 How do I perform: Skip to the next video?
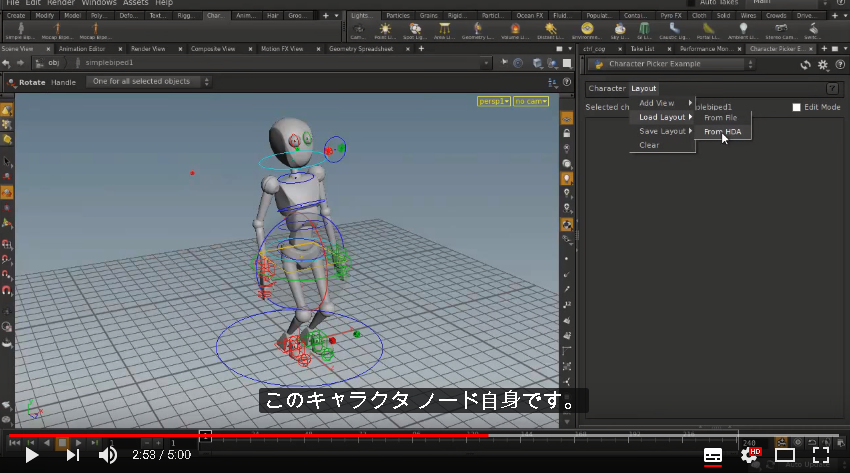[73, 455]
